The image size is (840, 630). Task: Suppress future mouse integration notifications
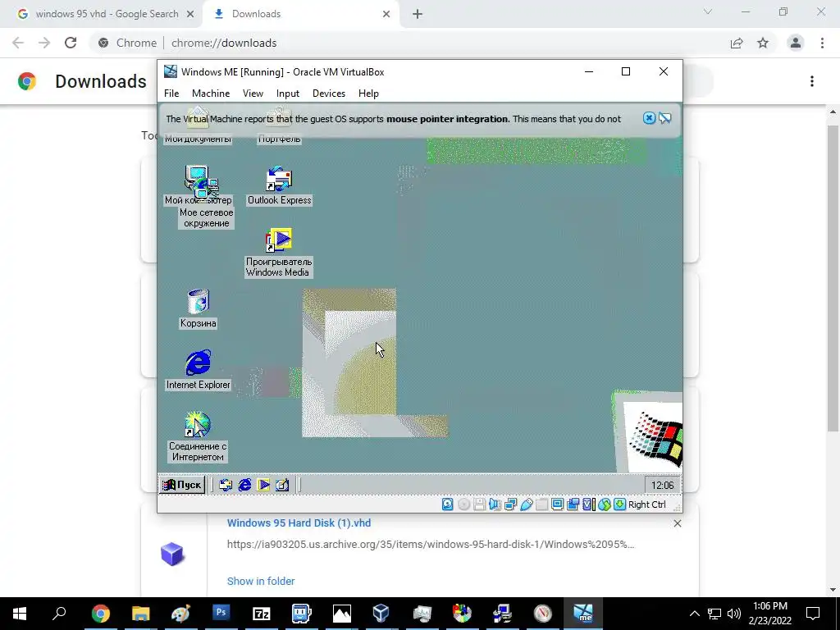[x=664, y=118]
